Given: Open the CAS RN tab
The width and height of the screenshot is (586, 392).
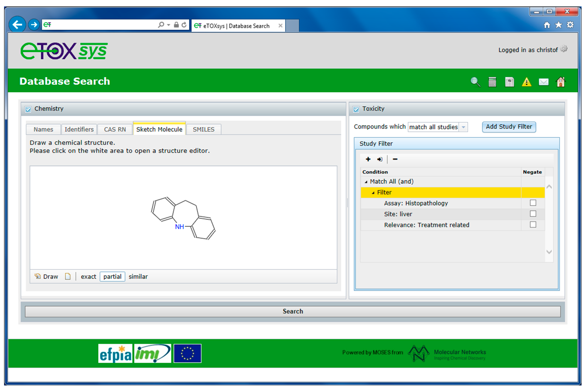Looking at the screenshot, I should [115, 129].
